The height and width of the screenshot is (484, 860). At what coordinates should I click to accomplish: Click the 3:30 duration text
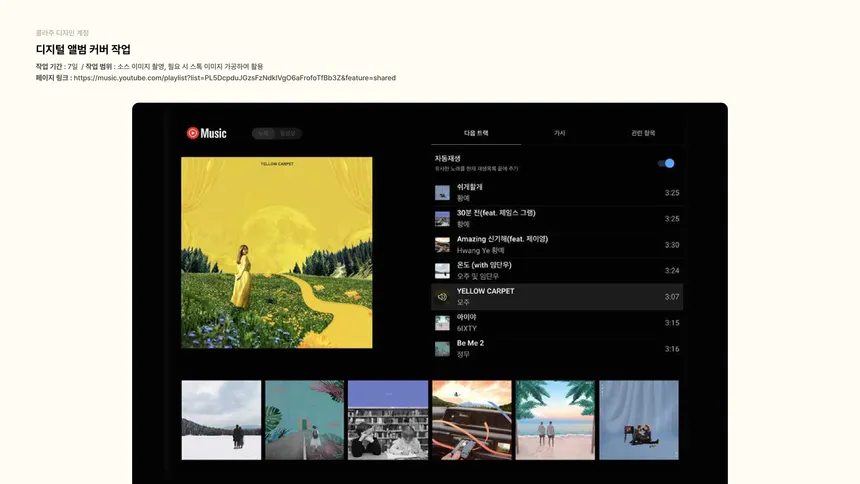(672, 245)
